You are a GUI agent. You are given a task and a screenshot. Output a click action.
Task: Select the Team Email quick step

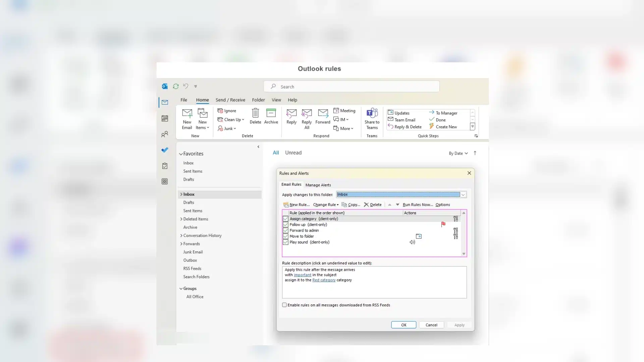coord(401,120)
